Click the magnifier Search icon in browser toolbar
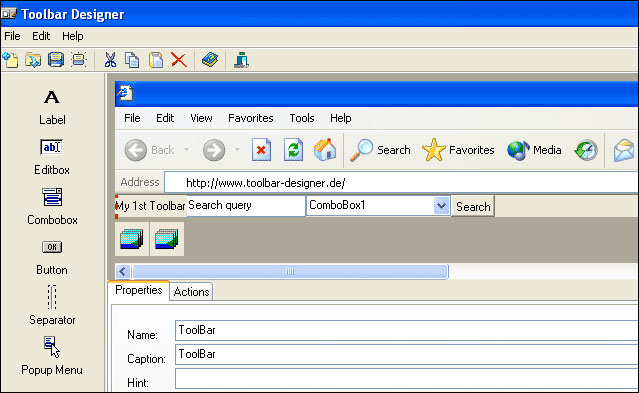The width and height of the screenshot is (639, 393). 361,150
